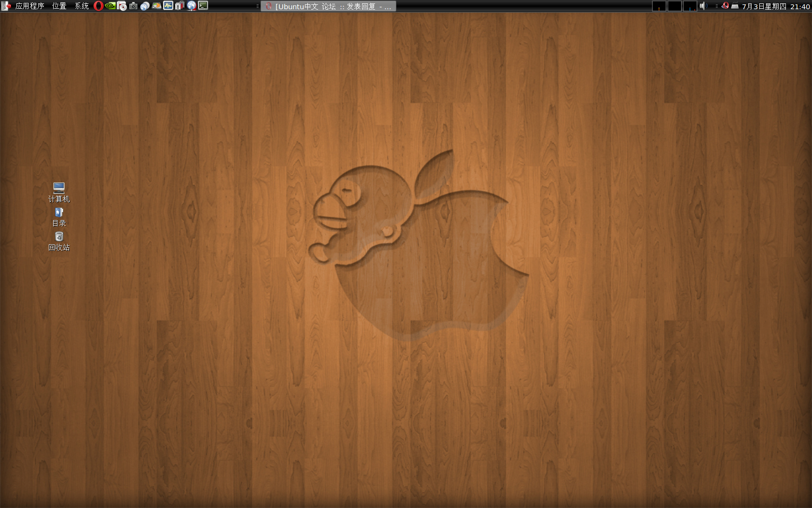Click the keyboard input method tray icon

[x=735, y=6]
